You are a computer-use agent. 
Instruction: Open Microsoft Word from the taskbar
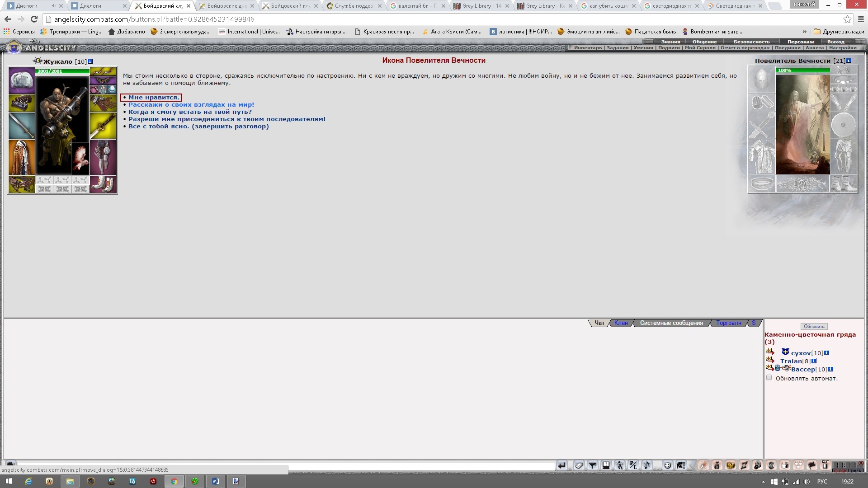(x=216, y=481)
